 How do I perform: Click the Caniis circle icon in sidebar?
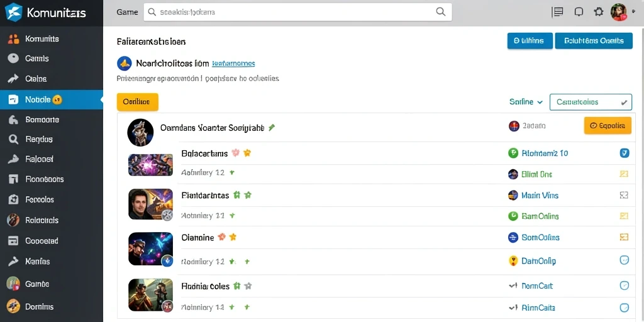pyautogui.click(x=14, y=58)
